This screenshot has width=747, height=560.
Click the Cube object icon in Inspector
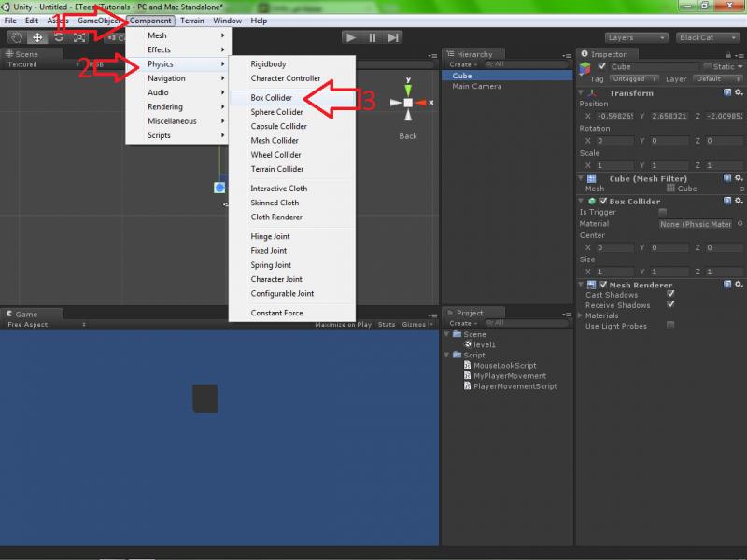(x=585, y=68)
